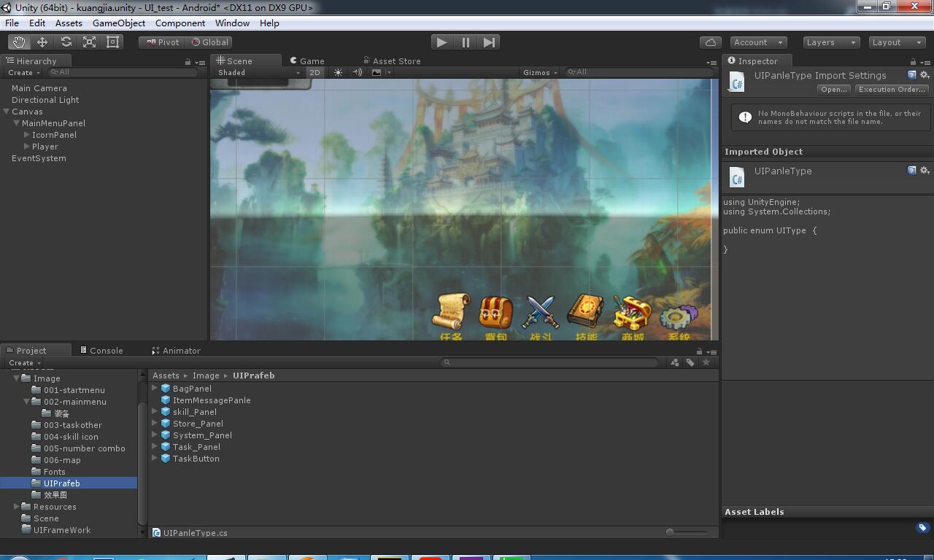Click the Search by Label icon
The image size is (934, 560).
coord(690,362)
